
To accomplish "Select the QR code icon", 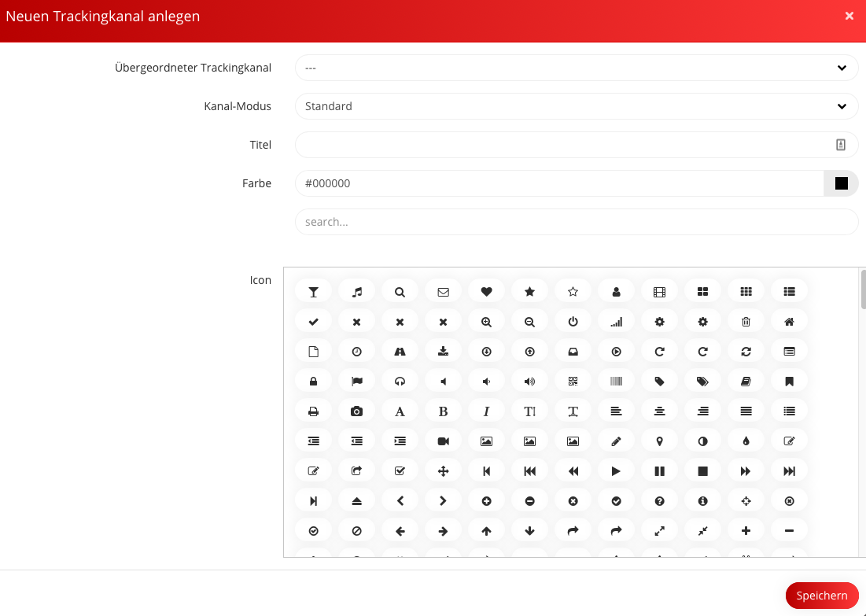I will click(x=573, y=382).
